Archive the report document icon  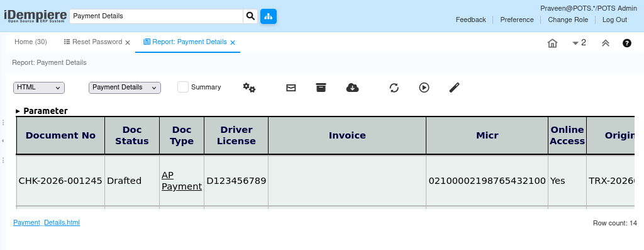(x=321, y=87)
